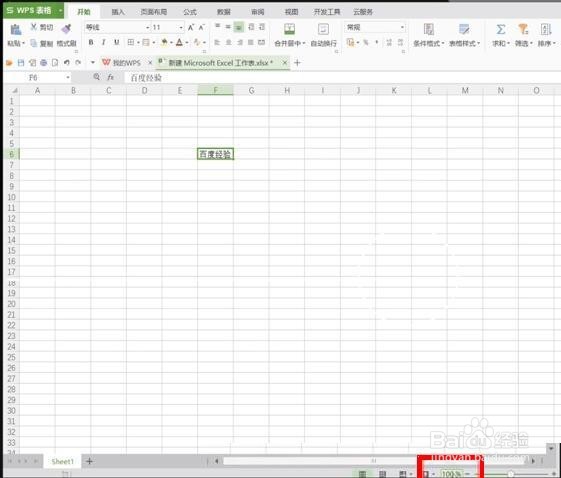Click the Merge and Center icon
Screen dimensions: 561x478
(x=289, y=29)
